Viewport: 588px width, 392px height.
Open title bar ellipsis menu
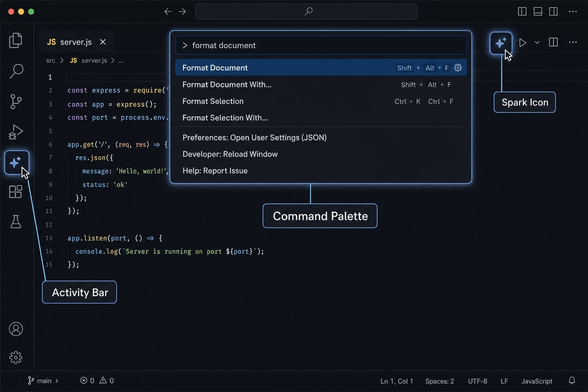(573, 11)
